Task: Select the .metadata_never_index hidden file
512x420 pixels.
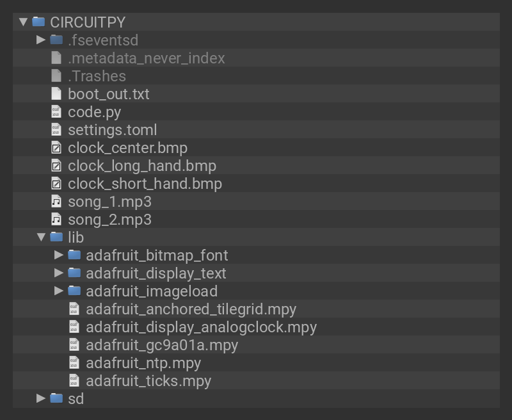Action: 146,58
